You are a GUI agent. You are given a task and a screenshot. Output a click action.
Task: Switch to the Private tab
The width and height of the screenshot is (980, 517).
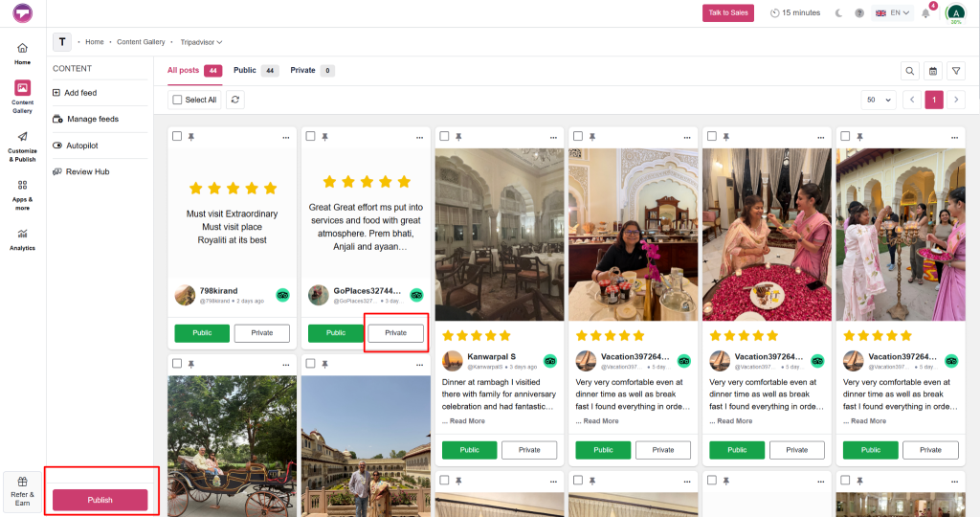point(312,71)
